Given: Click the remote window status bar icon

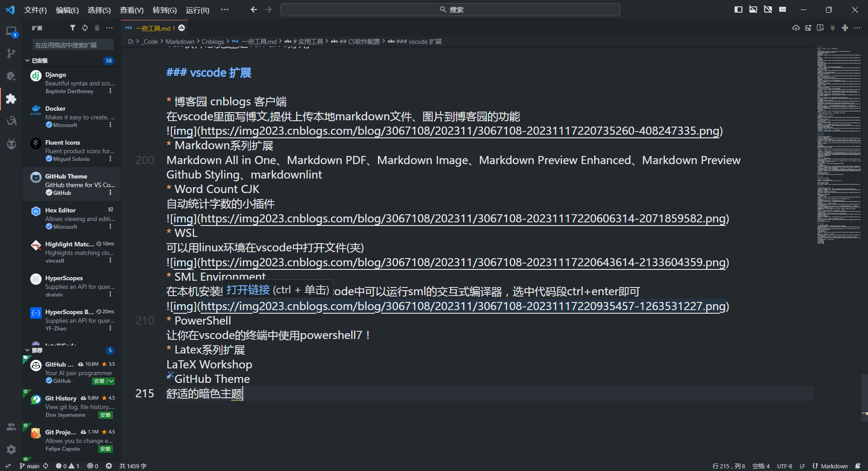Looking at the screenshot, I should 8,466.
